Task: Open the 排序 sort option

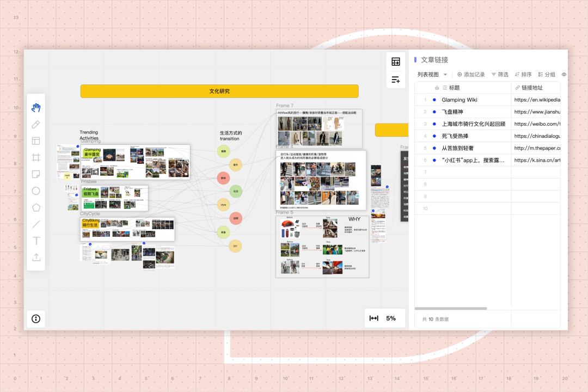Action: tap(523, 74)
